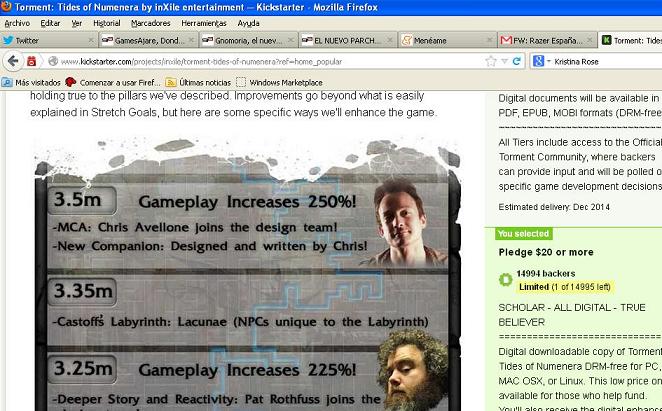The height and width of the screenshot is (411, 662).
Task: Click 'New Companion: Designed and written' line
Action: pos(210,246)
